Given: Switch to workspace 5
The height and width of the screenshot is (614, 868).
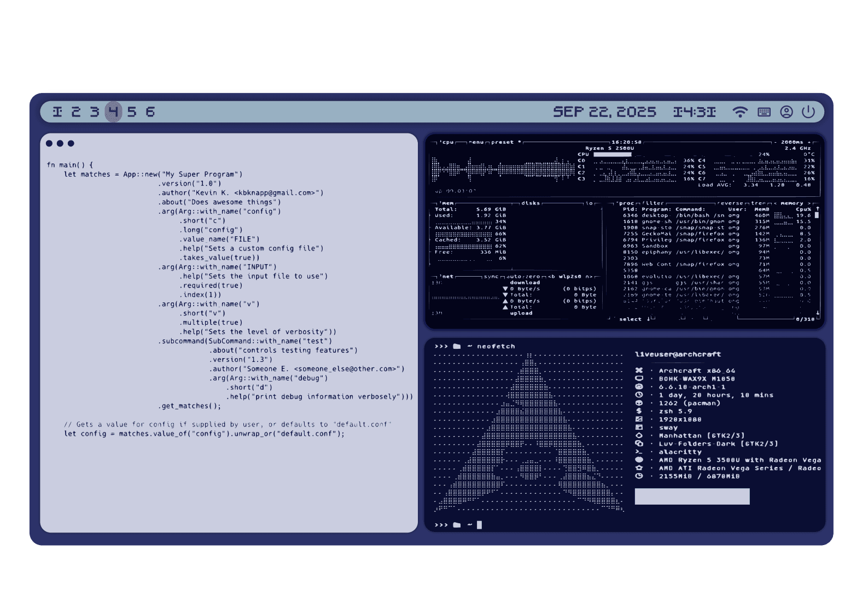Looking at the screenshot, I should click(132, 112).
